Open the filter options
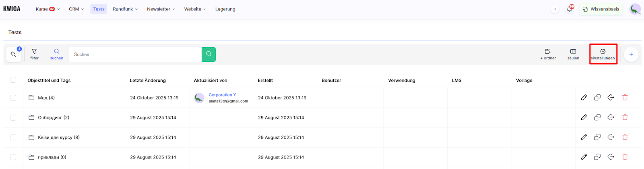This screenshot has width=644, height=169. pos(34,54)
